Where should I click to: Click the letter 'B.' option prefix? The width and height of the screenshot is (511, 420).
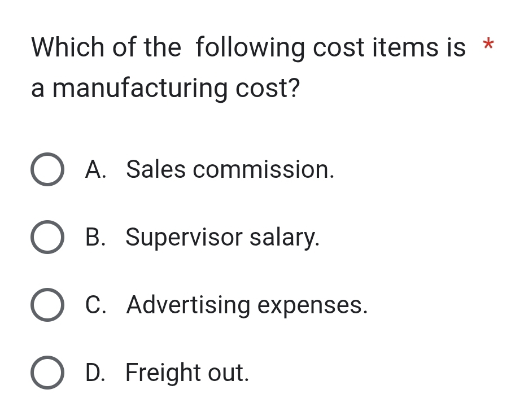click(95, 237)
